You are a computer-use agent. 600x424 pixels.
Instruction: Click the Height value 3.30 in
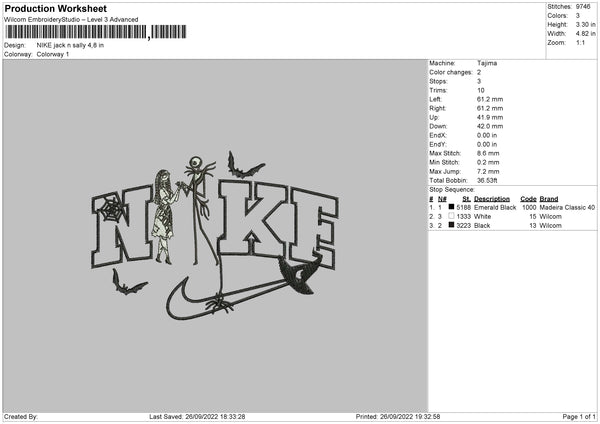click(585, 24)
